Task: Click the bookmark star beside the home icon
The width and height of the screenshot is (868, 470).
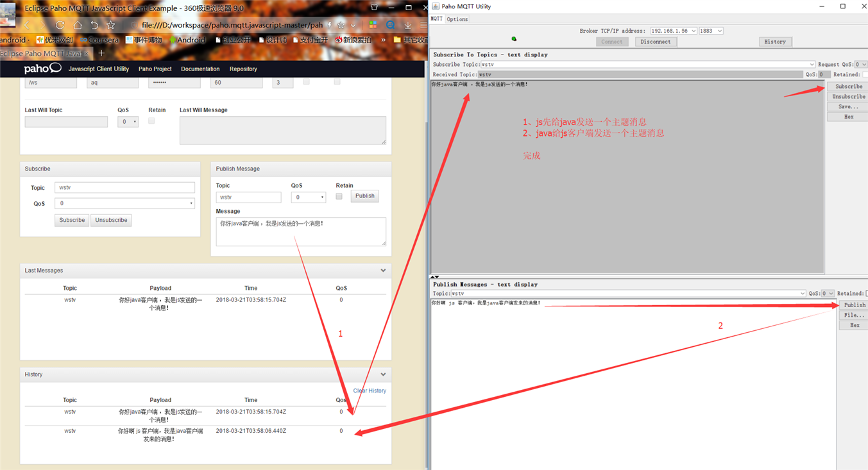Action: pyautogui.click(x=110, y=25)
